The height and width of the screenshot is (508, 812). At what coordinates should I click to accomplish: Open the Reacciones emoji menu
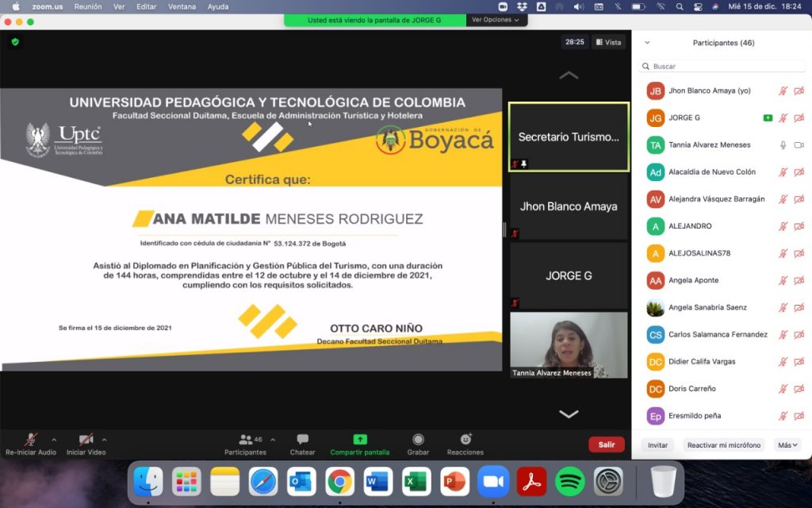(x=465, y=440)
